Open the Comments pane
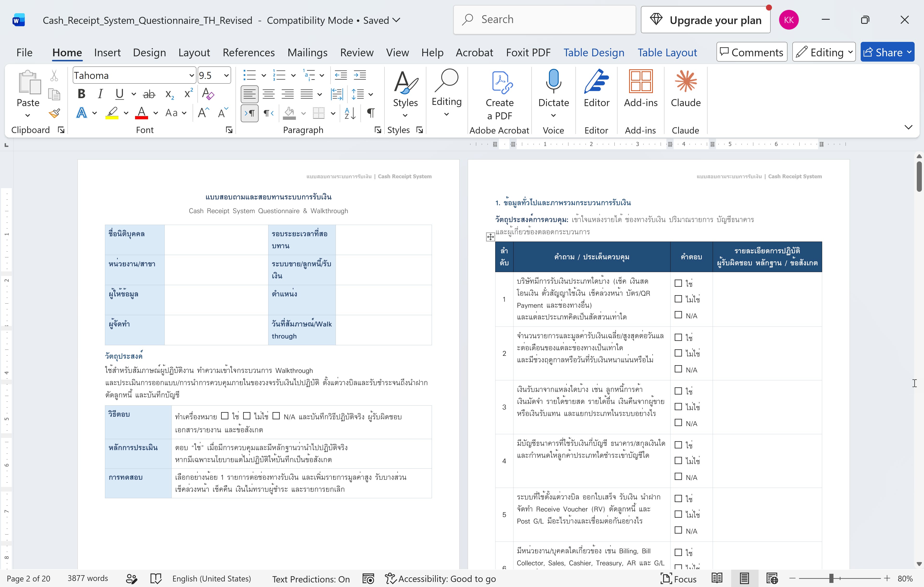Viewport: 924px width, 587px height. pyautogui.click(x=751, y=52)
